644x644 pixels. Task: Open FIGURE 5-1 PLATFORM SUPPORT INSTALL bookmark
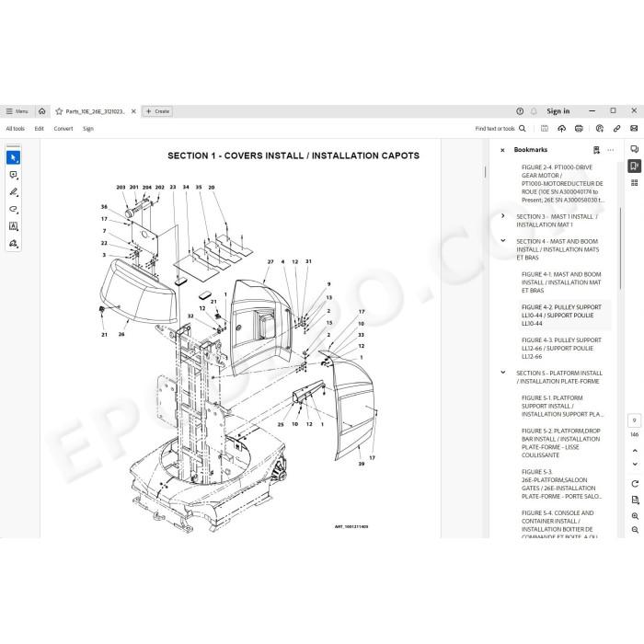(x=562, y=406)
